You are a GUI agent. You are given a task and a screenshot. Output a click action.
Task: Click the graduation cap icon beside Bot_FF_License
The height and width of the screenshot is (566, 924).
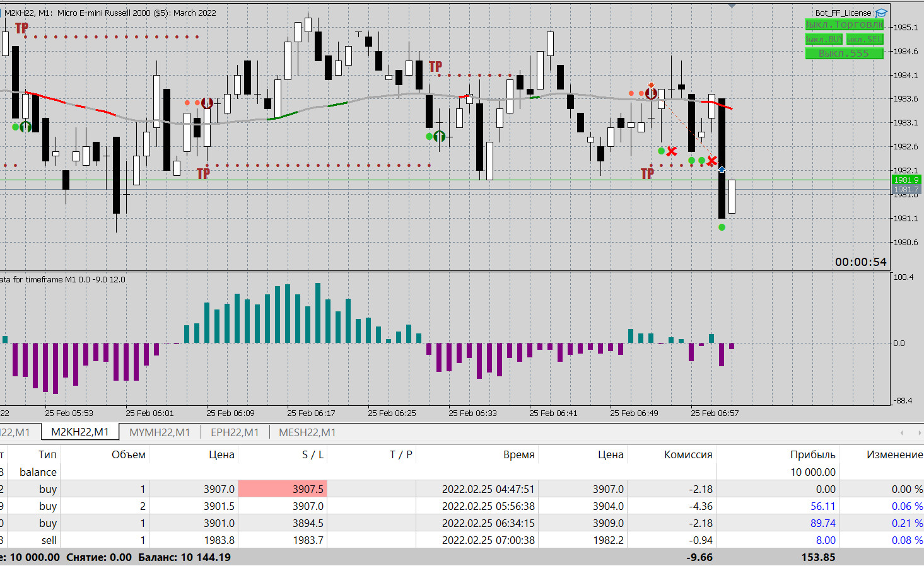[881, 13]
